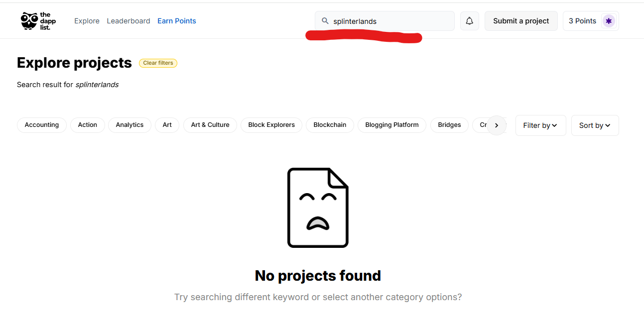The image size is (644, 326).
Task: Open the purple asterisk profile avatar
Action: (608, 21)
